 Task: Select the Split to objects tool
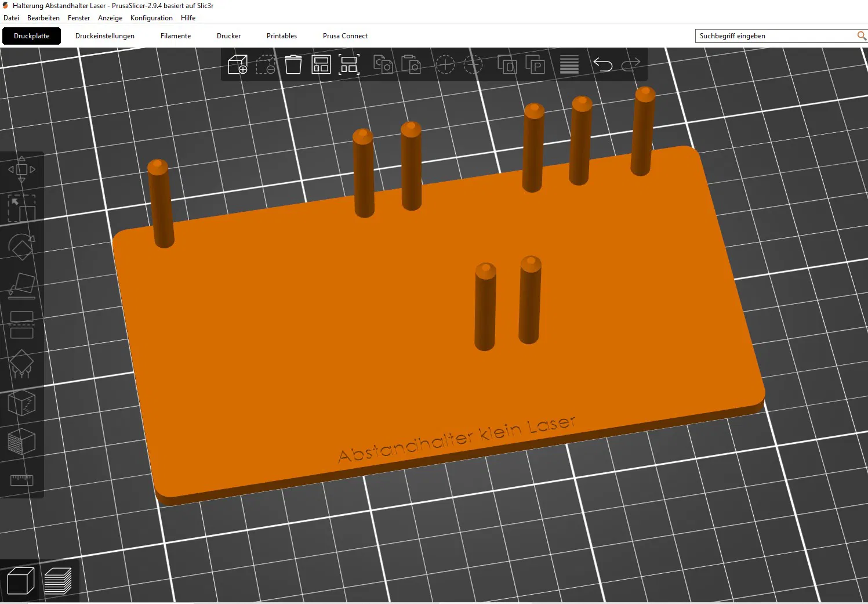coord(507,64)
